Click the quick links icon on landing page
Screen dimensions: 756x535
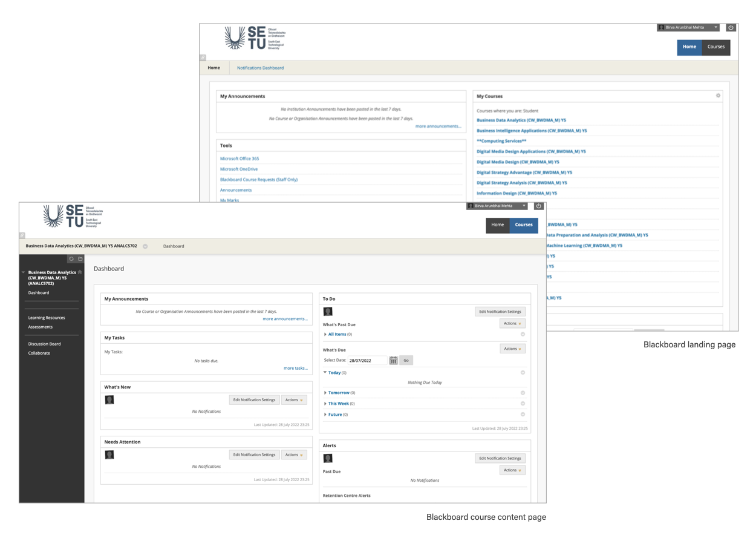click(x=203, y=57)
